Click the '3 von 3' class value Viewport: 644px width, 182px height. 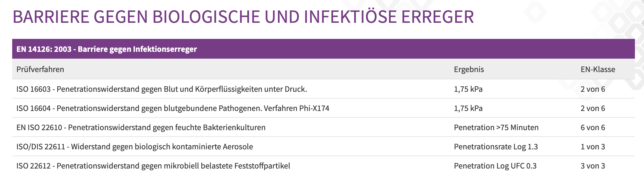(593, 166)
